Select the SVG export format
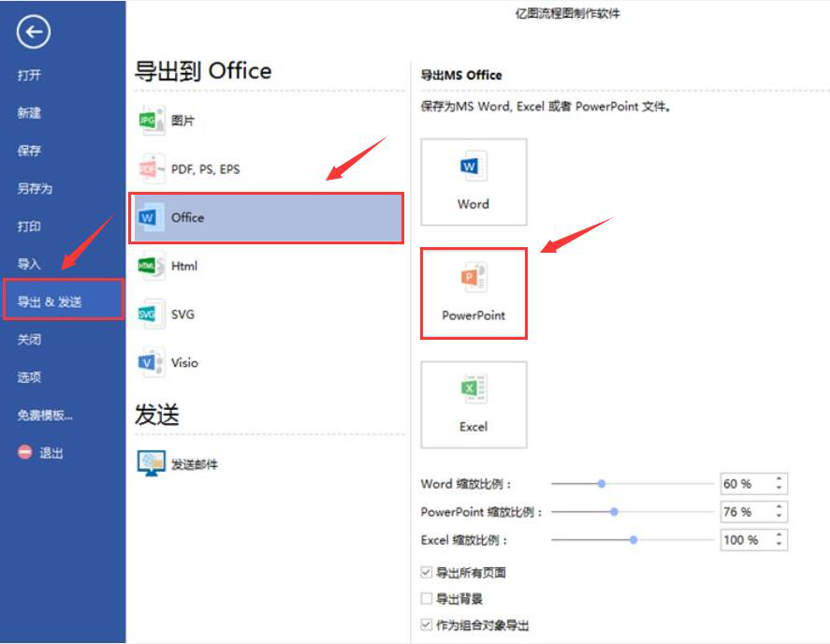 (x=183, y=315)
